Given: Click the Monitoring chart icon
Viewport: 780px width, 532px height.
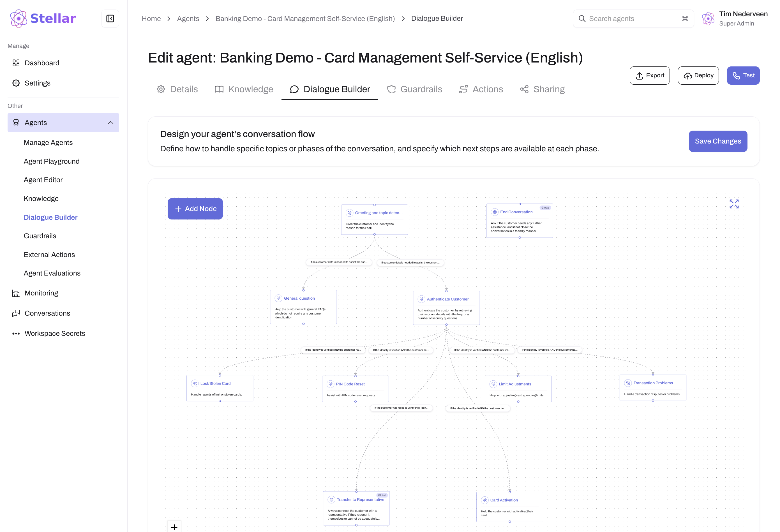Looking at the screenshot, I should (x=16, y=293).
